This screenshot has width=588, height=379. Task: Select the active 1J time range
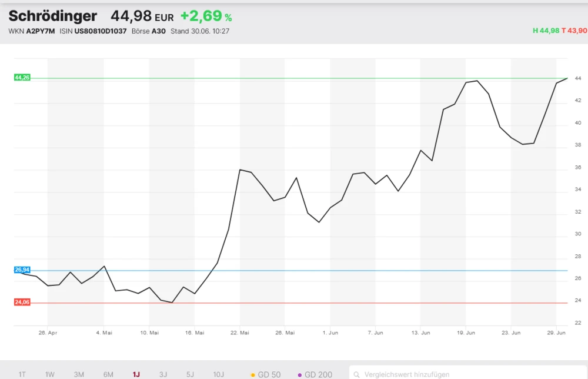[136, 374]
